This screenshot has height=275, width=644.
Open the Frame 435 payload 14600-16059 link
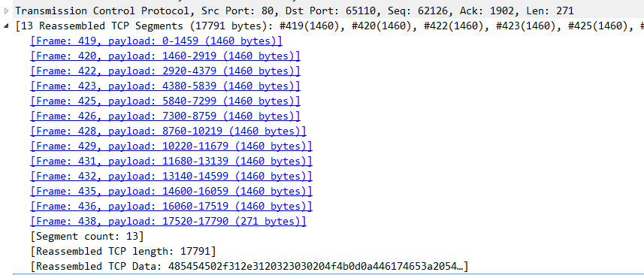pyautogui.click(x=171, y=192)
